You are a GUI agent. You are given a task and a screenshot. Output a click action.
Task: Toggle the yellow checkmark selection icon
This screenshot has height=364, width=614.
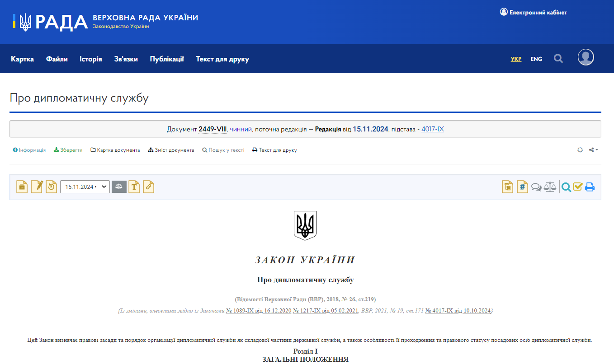click(x=577, y=187)
